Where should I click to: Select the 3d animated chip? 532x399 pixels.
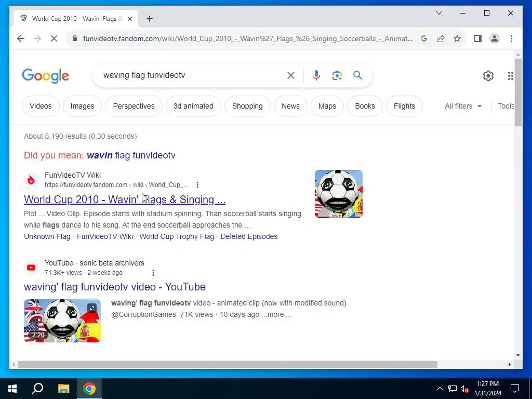(x=193, y=106)
